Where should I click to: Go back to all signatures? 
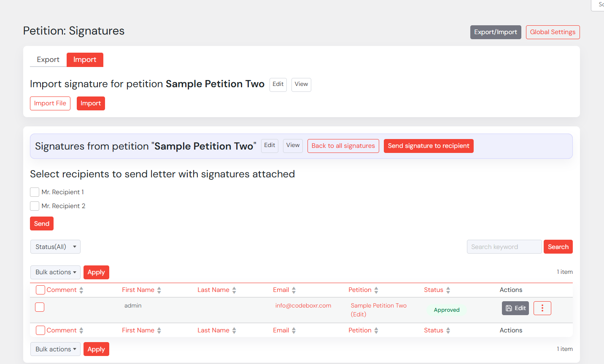pos(343,146)
